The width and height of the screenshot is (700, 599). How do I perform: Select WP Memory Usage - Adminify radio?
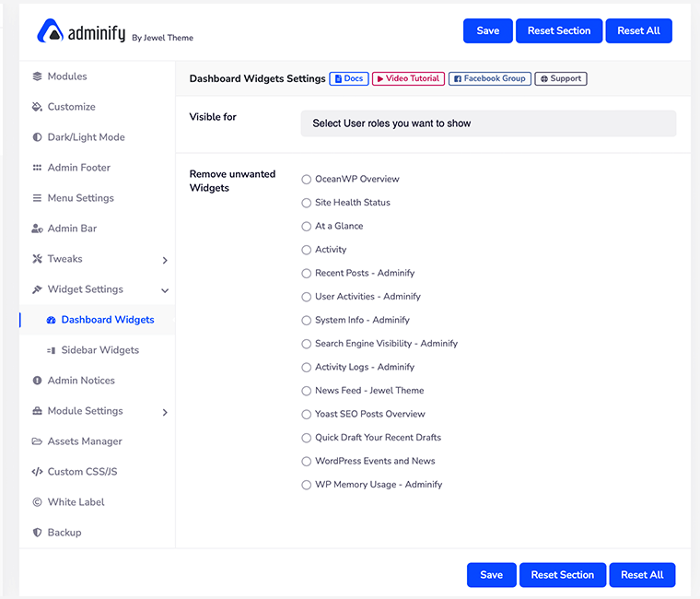point(306,485)
